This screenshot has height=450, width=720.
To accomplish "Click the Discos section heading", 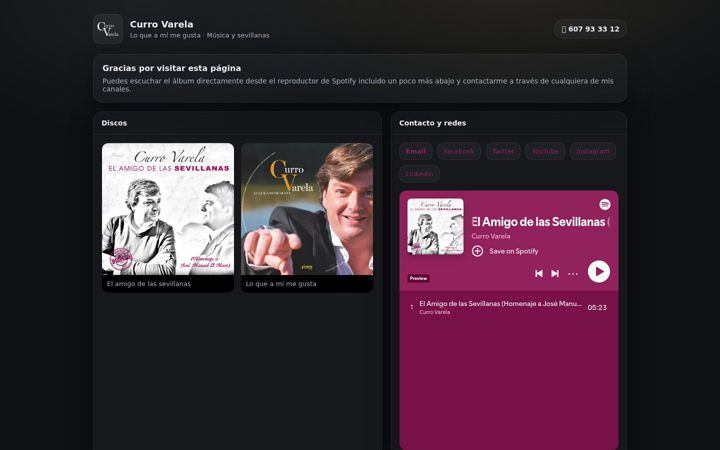I will tap(114, 123).
